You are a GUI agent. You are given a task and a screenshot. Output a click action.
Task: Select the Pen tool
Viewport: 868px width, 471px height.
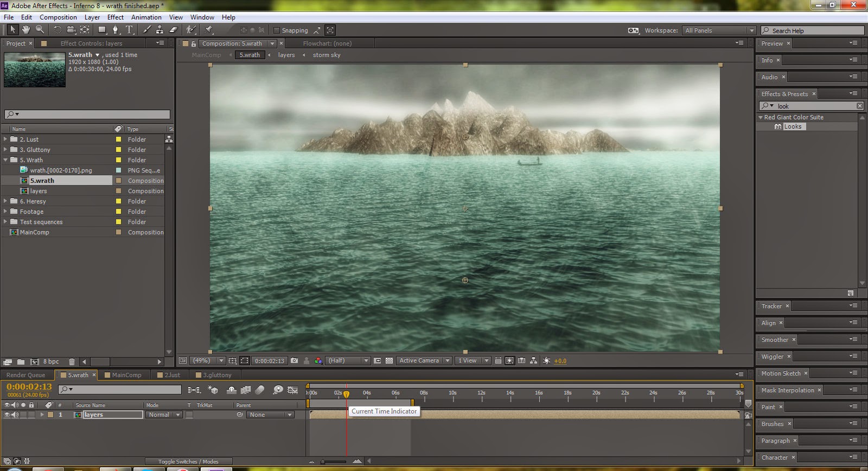point(115,30)
